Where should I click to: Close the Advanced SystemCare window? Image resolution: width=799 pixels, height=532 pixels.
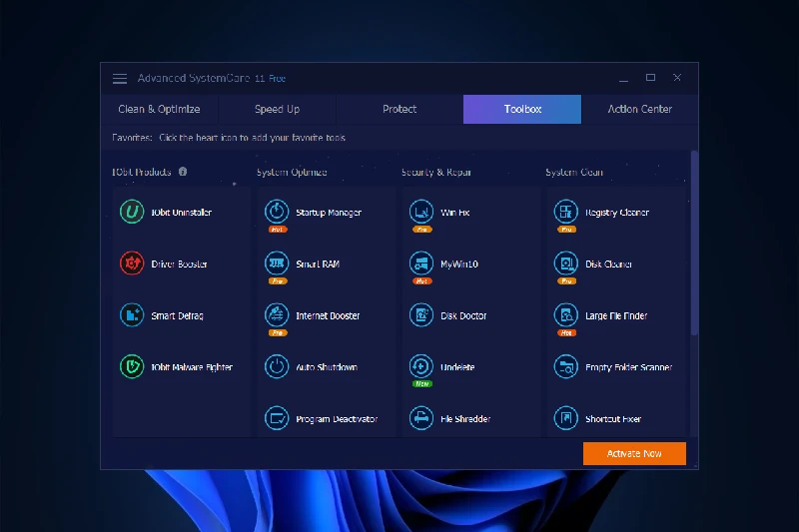pos(677,78)
